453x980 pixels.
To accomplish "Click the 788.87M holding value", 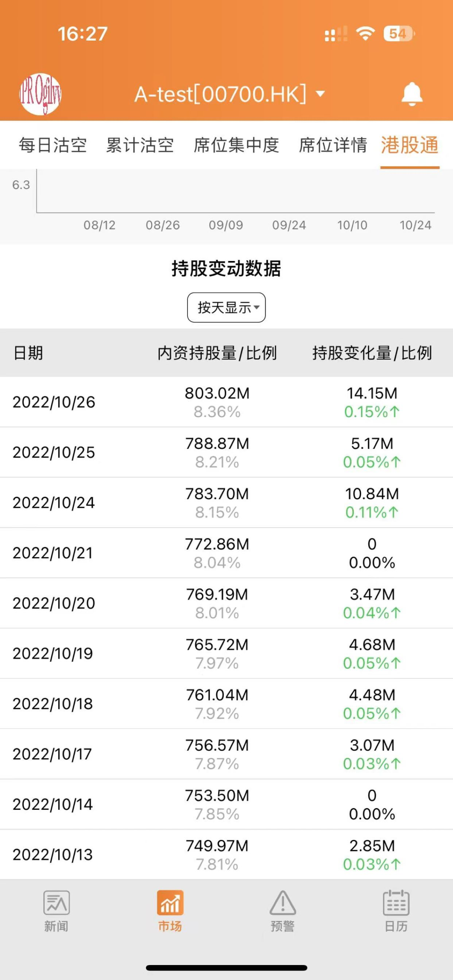I will tap(217, 443).
